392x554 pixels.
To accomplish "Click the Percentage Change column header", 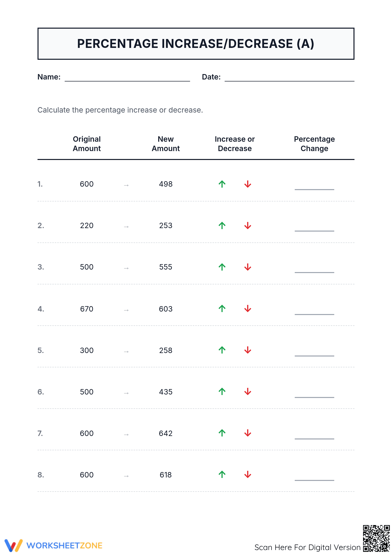I will point(314,144).
